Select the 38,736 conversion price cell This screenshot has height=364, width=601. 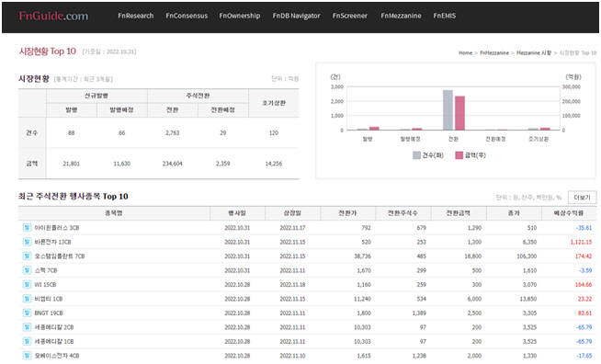[x=363, y=256]
